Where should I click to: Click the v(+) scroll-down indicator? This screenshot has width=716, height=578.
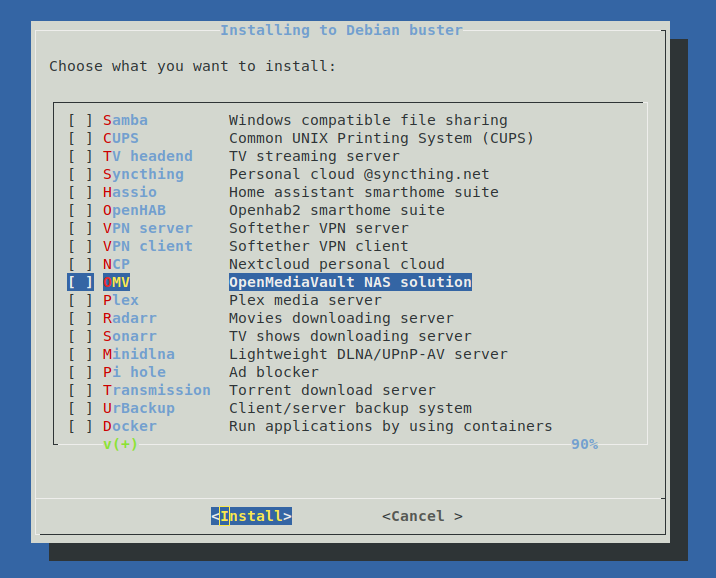(x=121, y=444)
